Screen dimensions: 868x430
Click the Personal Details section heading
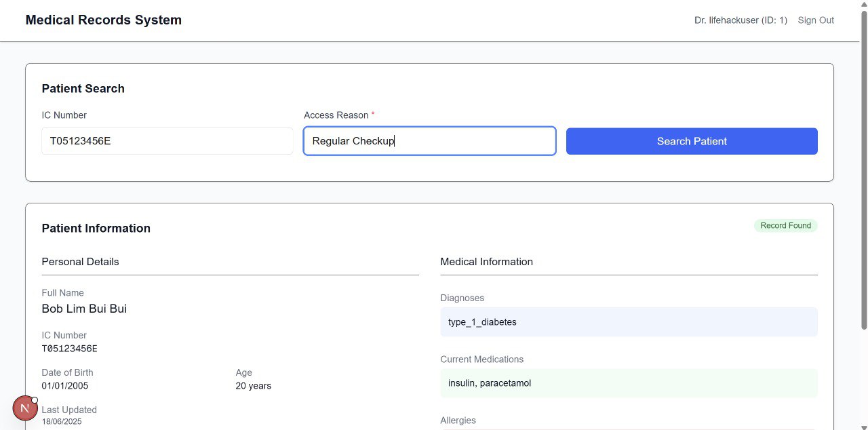[80, 262]
